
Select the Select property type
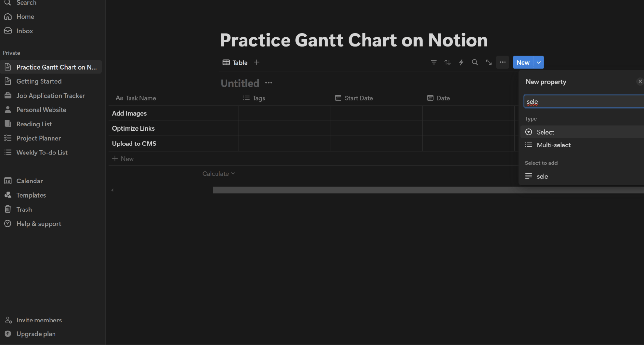tap(545, 132)
